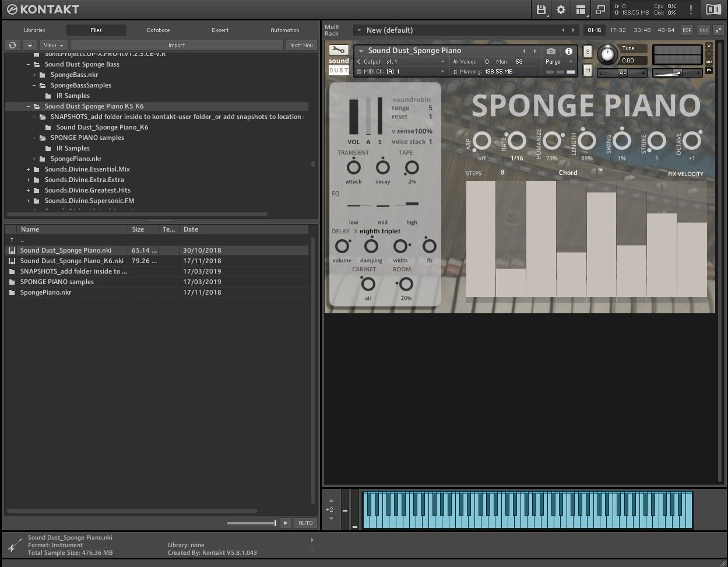Click keyboard octave shift down arrow
Viewport: 728px width, 567px height.
[331, 519]
